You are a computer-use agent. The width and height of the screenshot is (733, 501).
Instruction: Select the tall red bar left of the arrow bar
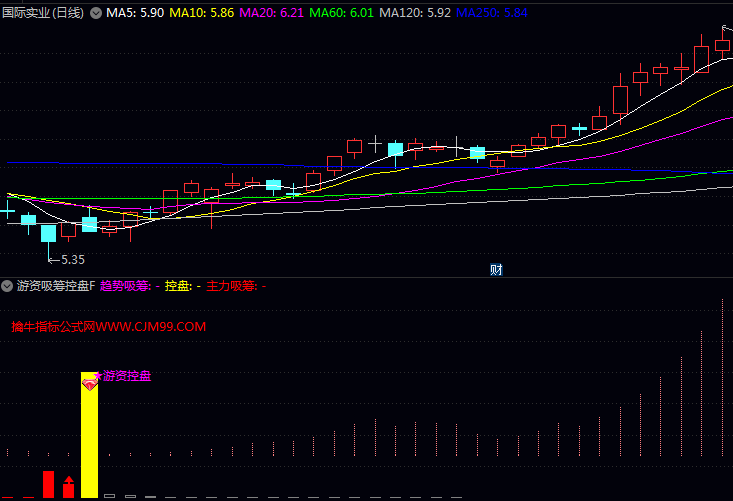pyautogui.click(x=49, y=484)
